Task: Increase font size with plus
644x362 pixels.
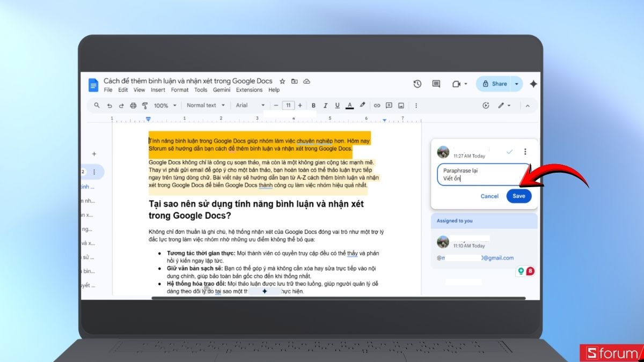Action: pyautogui.click(x=300, y=105)
